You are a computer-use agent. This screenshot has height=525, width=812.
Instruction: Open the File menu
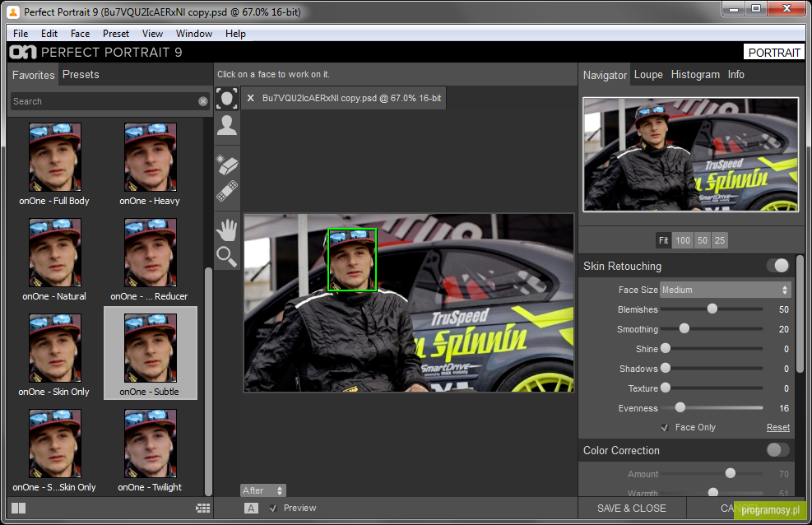[21, 34]
